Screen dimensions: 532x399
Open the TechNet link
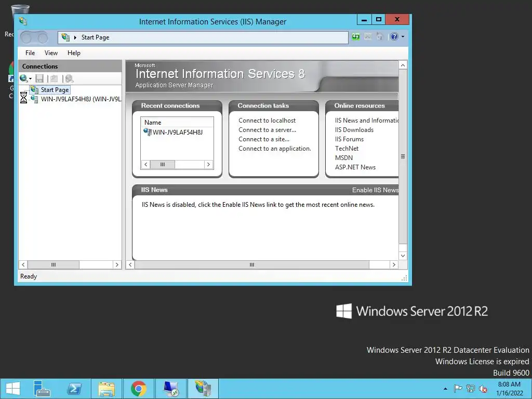pyautogui.click(x=347, y=149)
